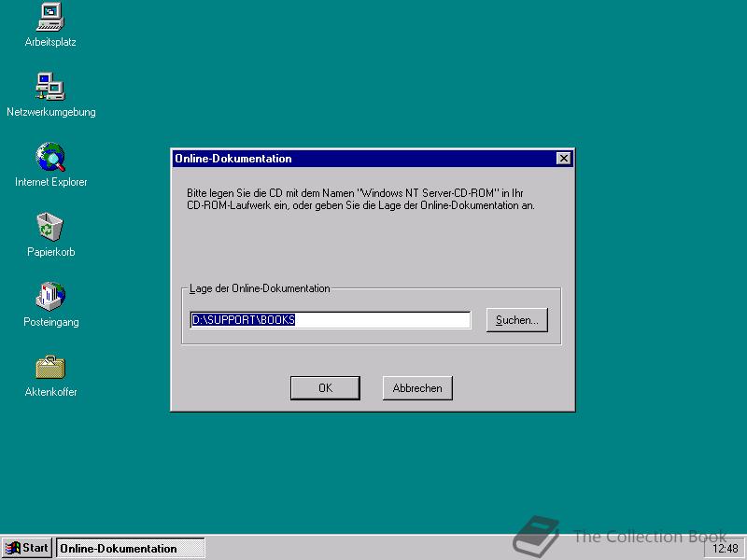Click the documentation path input field
Image resolution: width=747 pixels, height=560 pixels.
coord(331,320)
